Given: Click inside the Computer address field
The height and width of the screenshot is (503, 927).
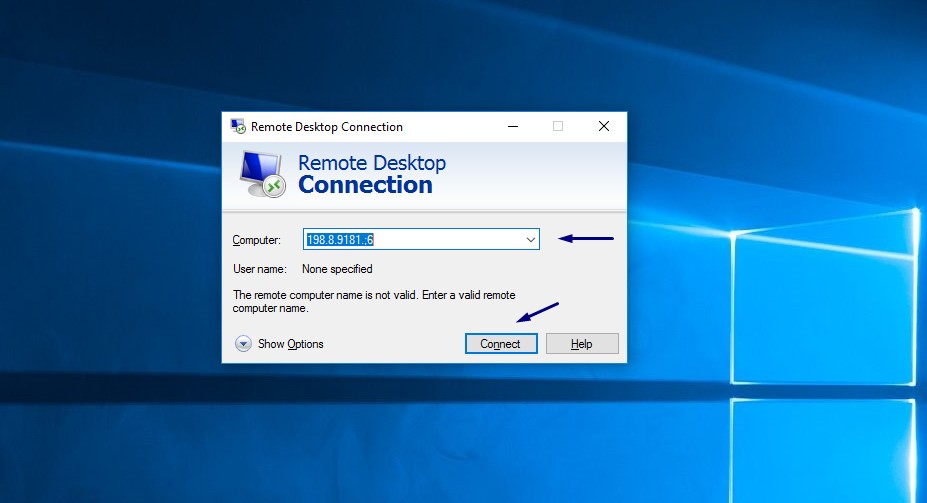Looking at the screenshot, I should 421,239.
